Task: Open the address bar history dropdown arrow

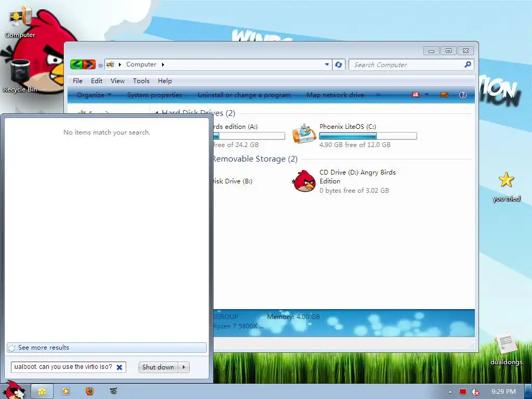Action: pyautogui.click(x=327, y=64)
